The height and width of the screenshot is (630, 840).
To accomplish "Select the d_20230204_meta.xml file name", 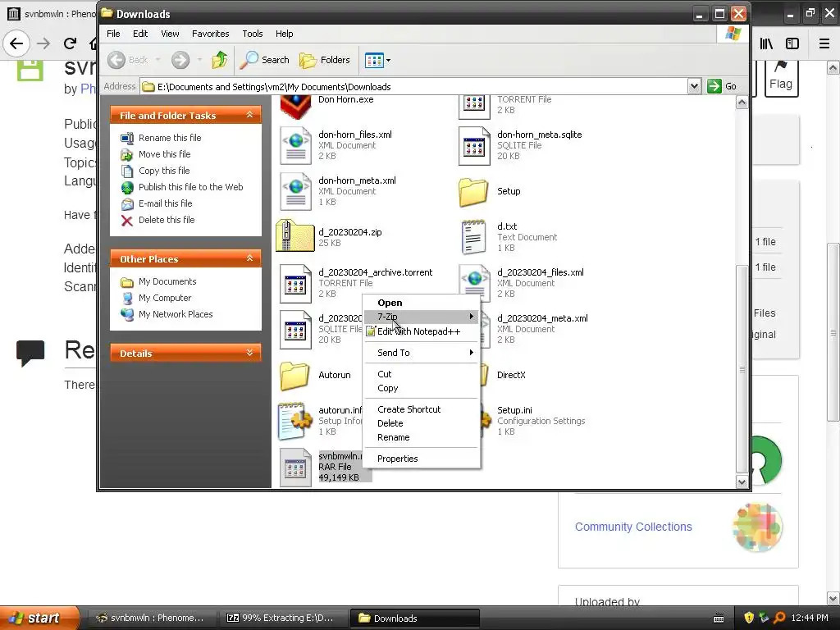I will point(542,318).
